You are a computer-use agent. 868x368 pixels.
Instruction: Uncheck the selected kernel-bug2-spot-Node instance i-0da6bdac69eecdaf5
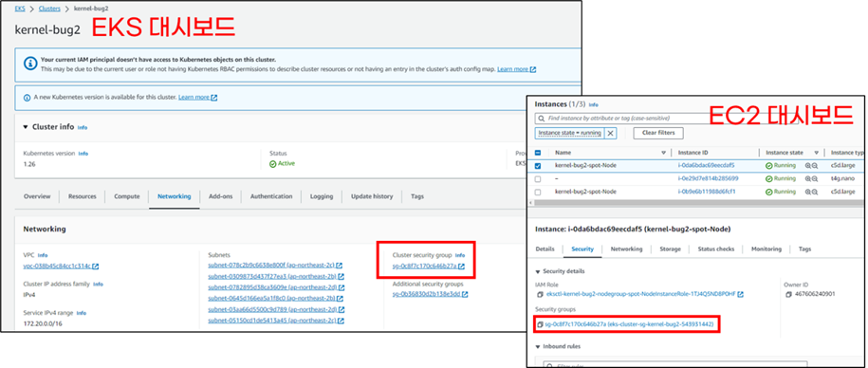coord(538,165)
